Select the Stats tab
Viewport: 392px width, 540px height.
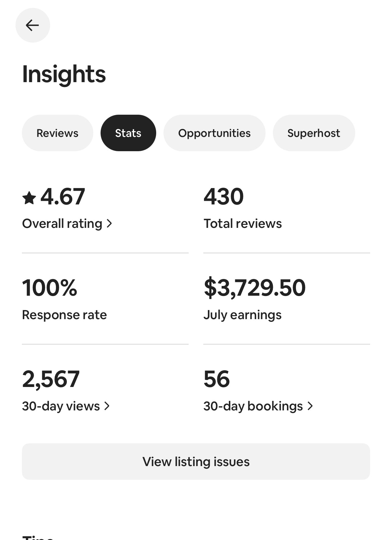[128, 133]
